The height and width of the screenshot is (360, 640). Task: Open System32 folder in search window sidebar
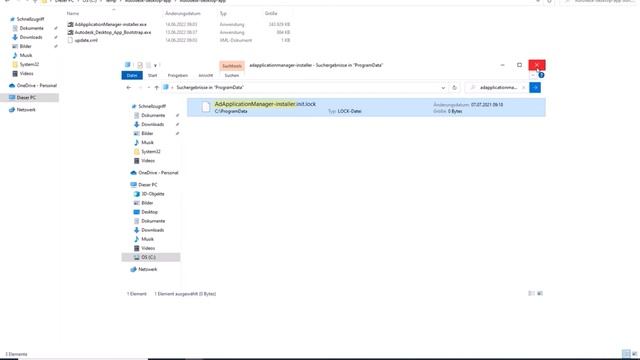click(151, 151)
